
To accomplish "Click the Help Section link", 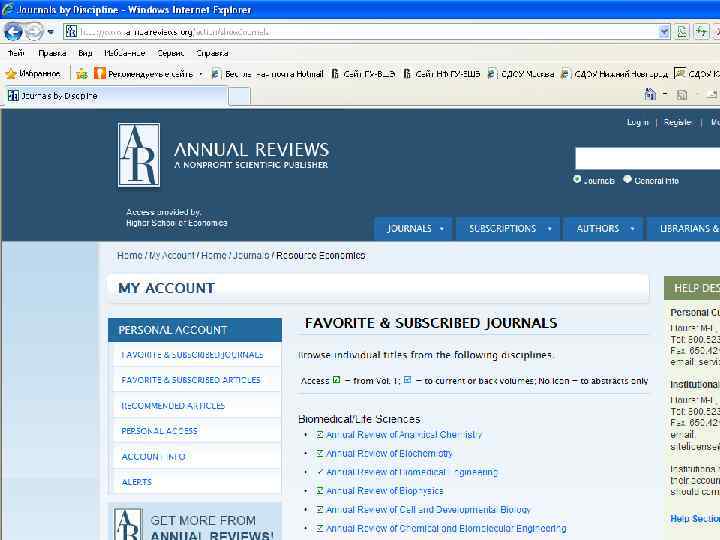I will point(695,518).
